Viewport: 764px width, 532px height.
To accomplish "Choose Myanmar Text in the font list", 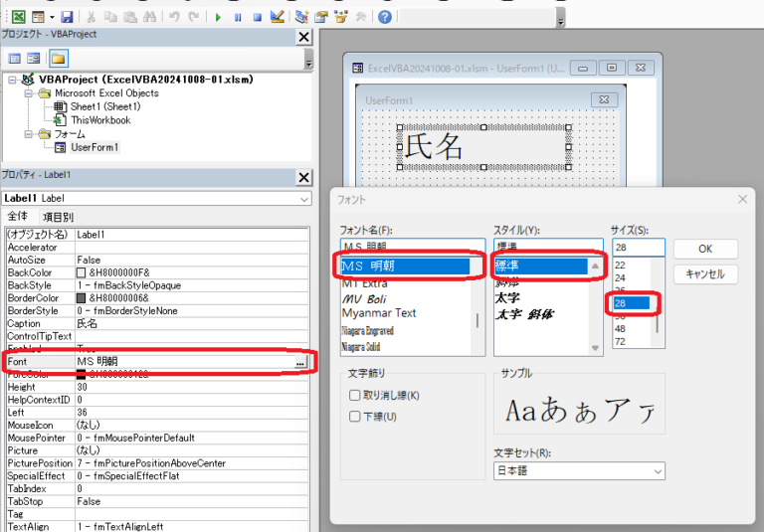I will (x=379, y=313).
